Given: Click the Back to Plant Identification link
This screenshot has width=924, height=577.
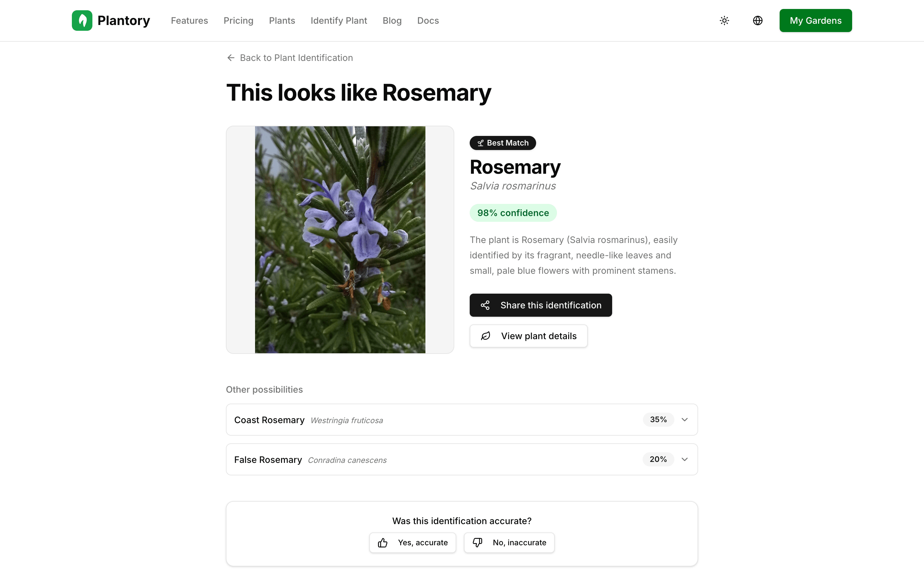Looking at the screenshot, I should click(x=296, y=58).
